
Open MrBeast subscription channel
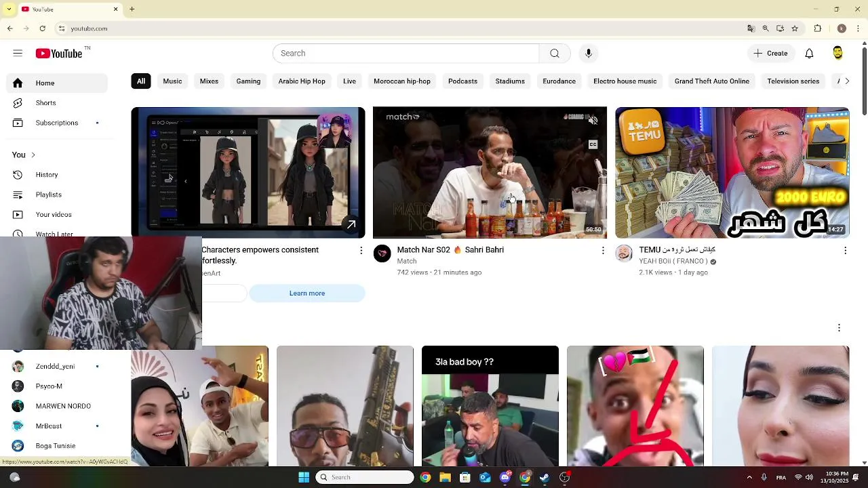point(57,426)
